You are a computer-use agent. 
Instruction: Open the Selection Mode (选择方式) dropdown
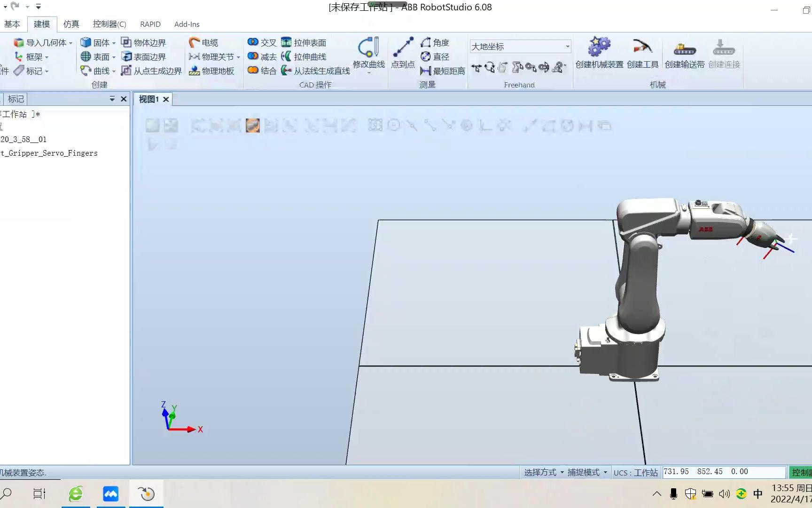point(544,472)
